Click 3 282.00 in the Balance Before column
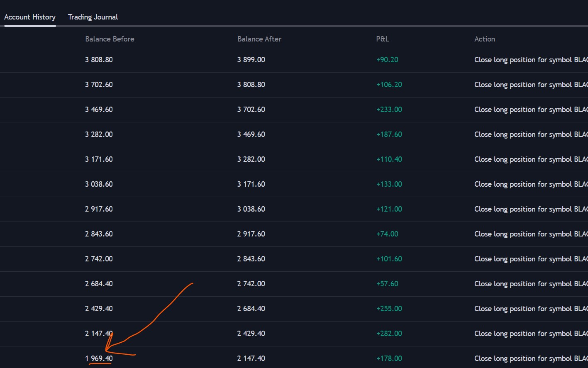 pyautogui.click(x=99, y=134)
